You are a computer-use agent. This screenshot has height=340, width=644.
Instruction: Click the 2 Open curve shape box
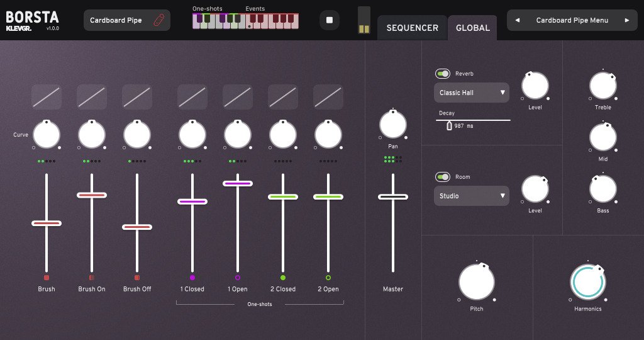[328, 97]
